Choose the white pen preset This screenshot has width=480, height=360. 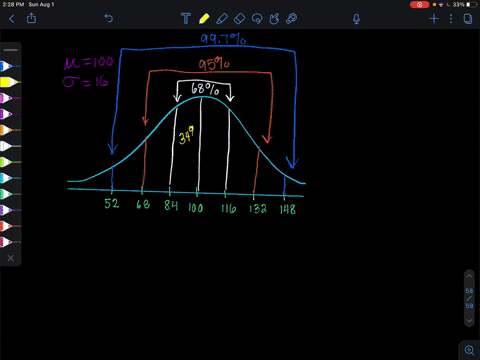tap(10, 146)
